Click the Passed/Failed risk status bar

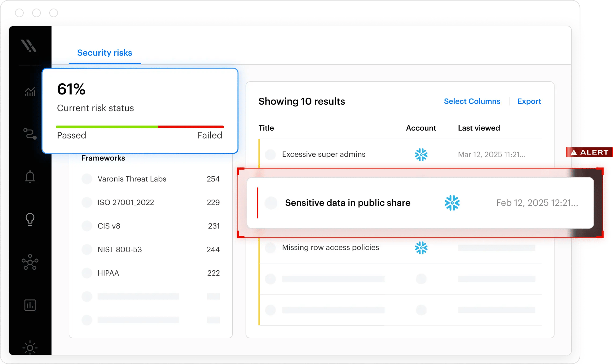140,126
